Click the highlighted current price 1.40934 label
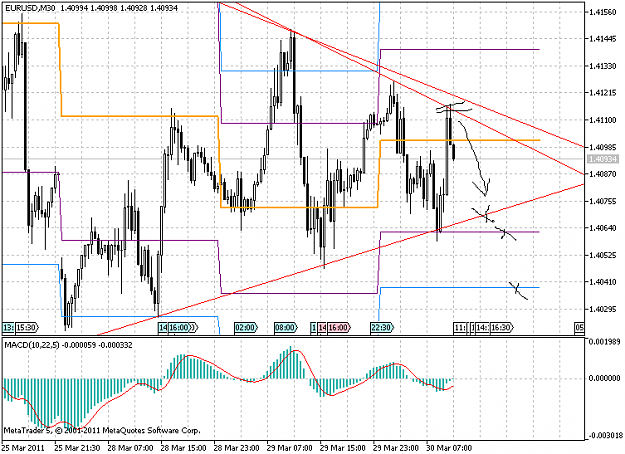 pos(603,159)
